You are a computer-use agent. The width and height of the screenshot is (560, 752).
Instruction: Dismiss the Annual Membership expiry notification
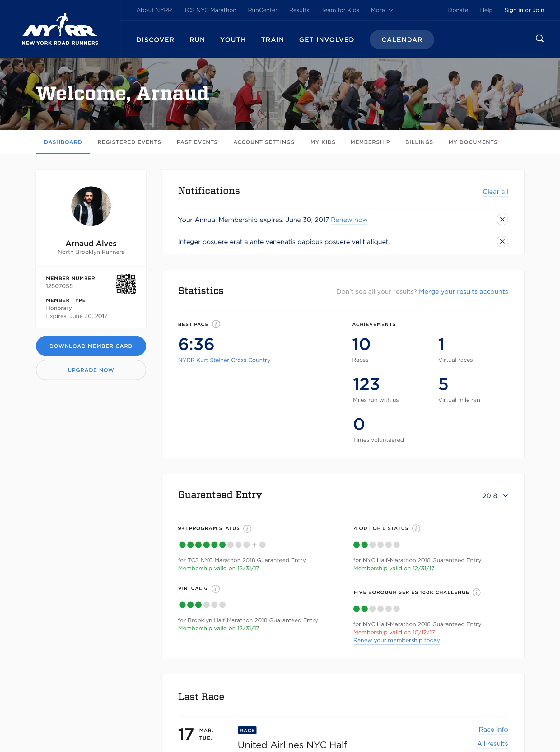502,220
